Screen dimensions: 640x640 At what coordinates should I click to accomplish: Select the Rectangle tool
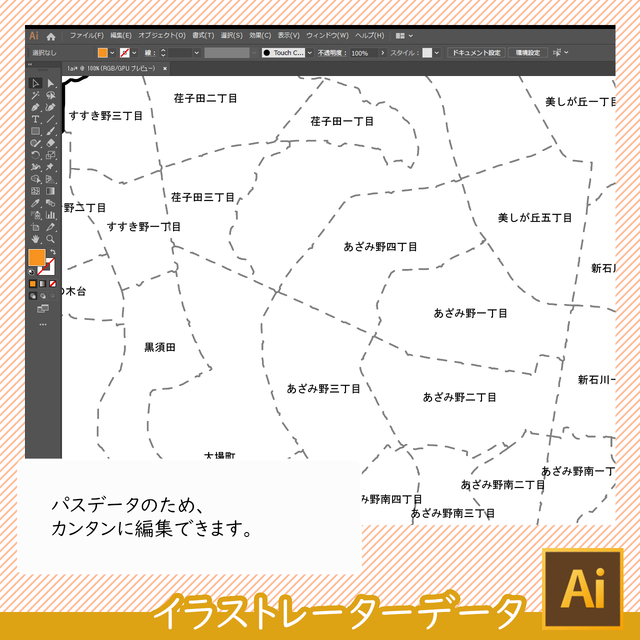(36, 131)
